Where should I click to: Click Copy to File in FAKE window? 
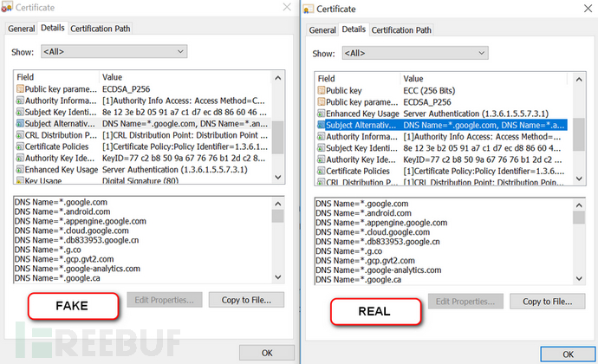coord(246,300)
